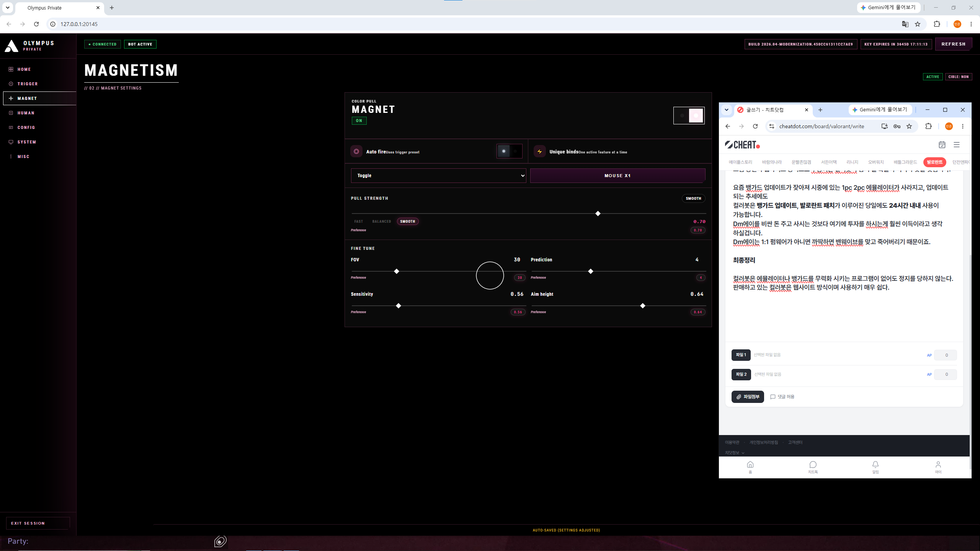Click the Prediction slider handle
This screenshot has height=551, width=980.
tap(591, 271)
